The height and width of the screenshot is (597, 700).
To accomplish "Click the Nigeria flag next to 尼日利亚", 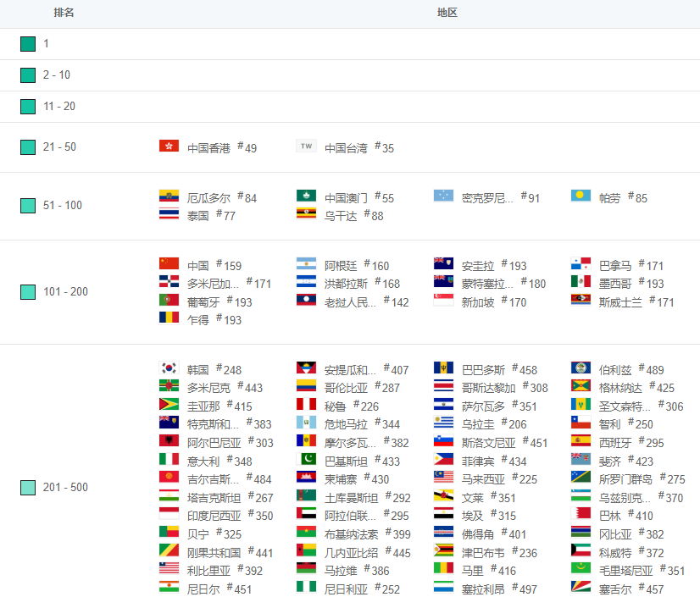I will click(306, 587).
